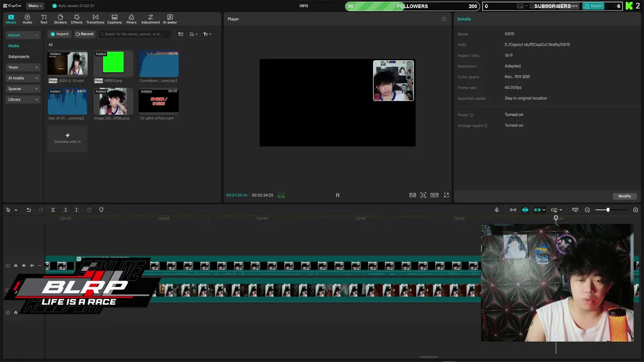Image resolution: width=644 pixels, height=362 pixels.
Task: Click the Redo arrow in timeline toolbar
Action: pyautogui.click(x=41, y=210)
